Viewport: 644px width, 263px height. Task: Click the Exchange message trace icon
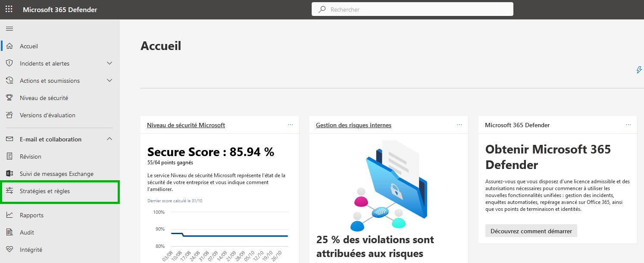coord(9,174)
